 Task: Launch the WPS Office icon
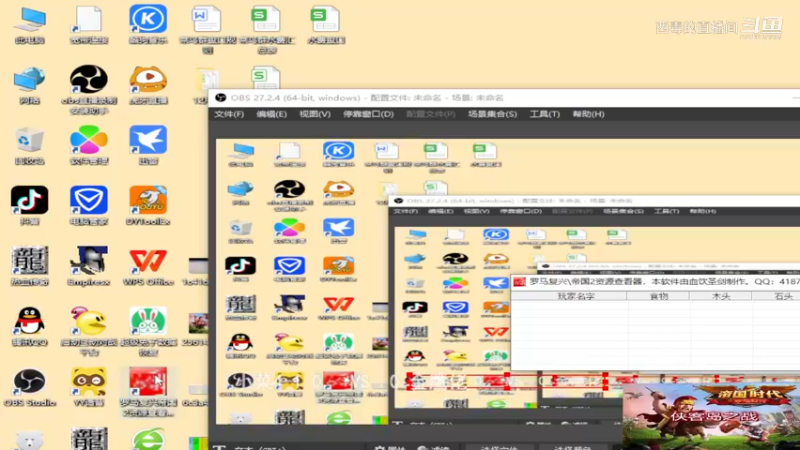pyautogui.click(x=148, y=266)
